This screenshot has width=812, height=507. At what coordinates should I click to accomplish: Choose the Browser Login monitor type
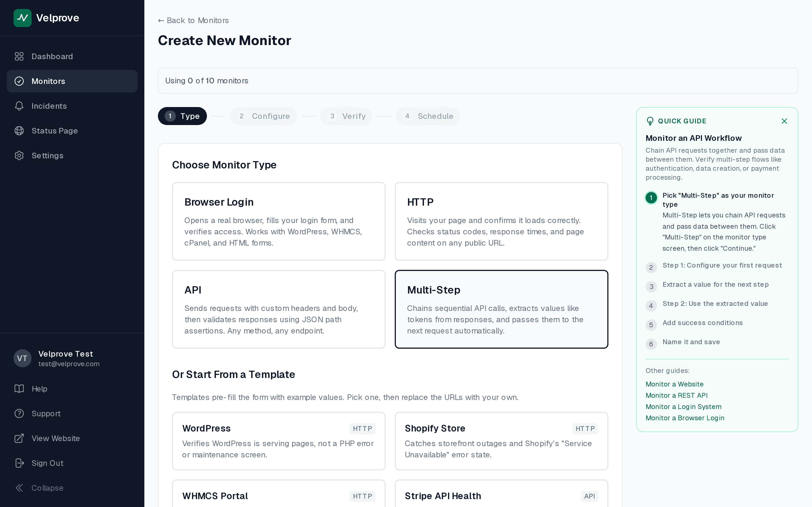(279, 221)
